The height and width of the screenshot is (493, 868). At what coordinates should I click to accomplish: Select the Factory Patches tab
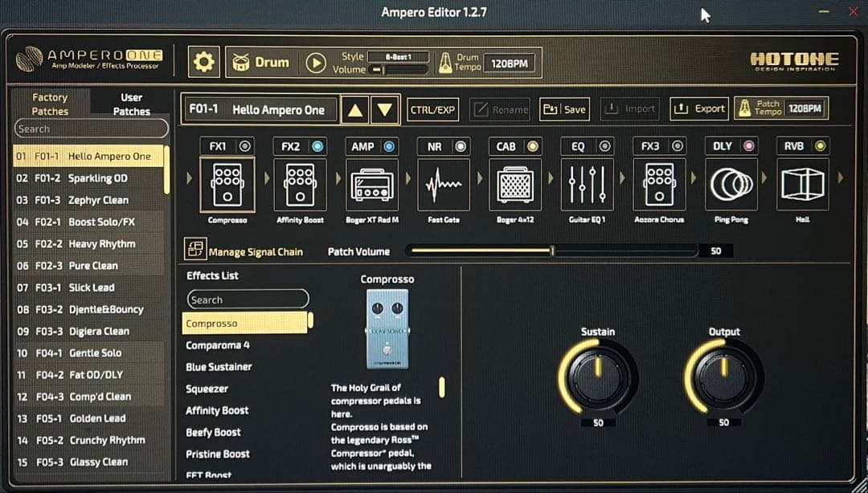(50, 104)
